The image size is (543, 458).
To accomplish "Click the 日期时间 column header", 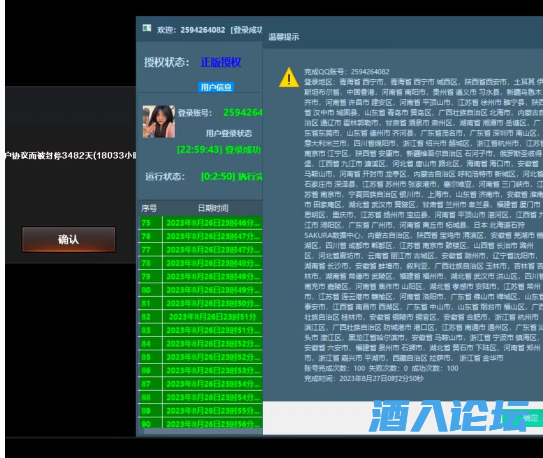I will [213, 208].
